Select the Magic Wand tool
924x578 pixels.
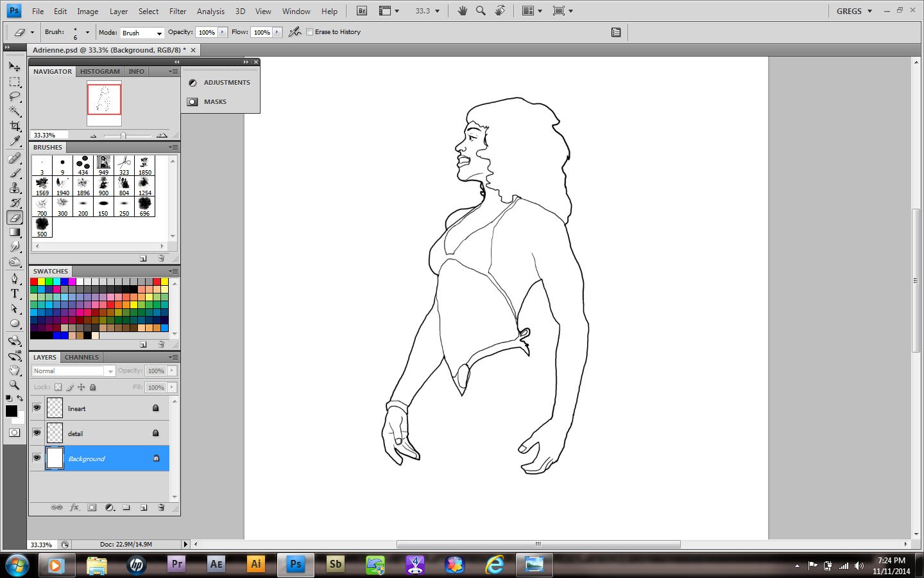pyautogui.click(x=14, y=111)
